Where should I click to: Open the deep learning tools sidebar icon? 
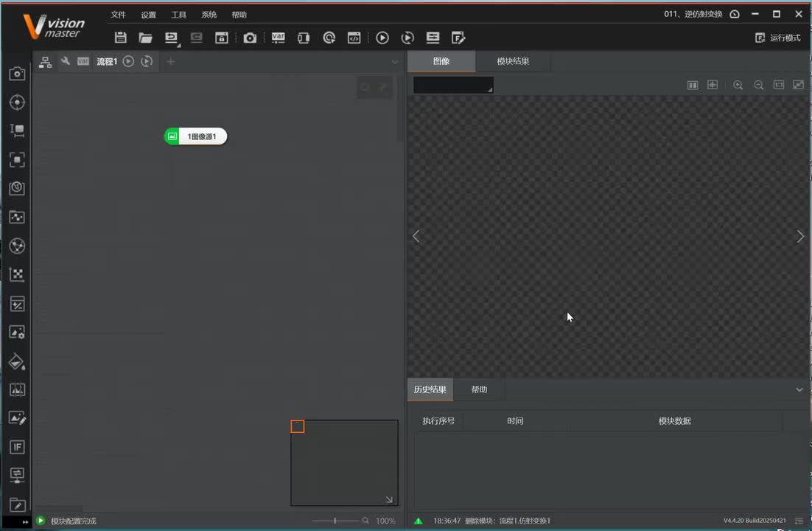(17, 188)
